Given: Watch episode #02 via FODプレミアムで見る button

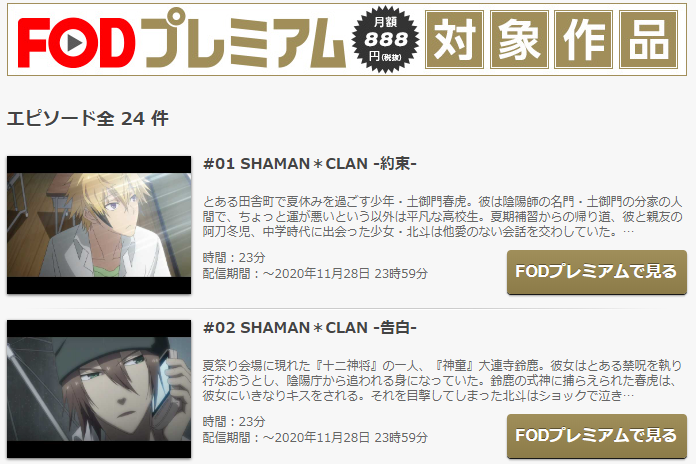Looking at the screenshot, I should tap(597, 436).
